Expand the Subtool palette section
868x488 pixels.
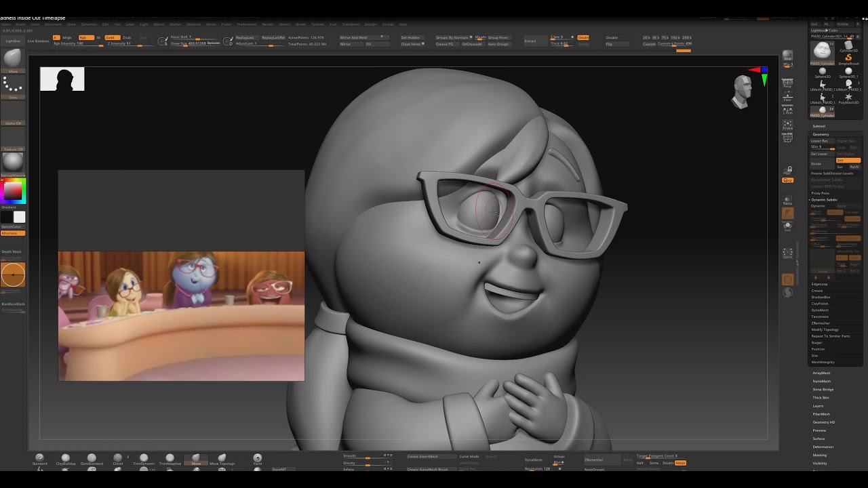819,126
